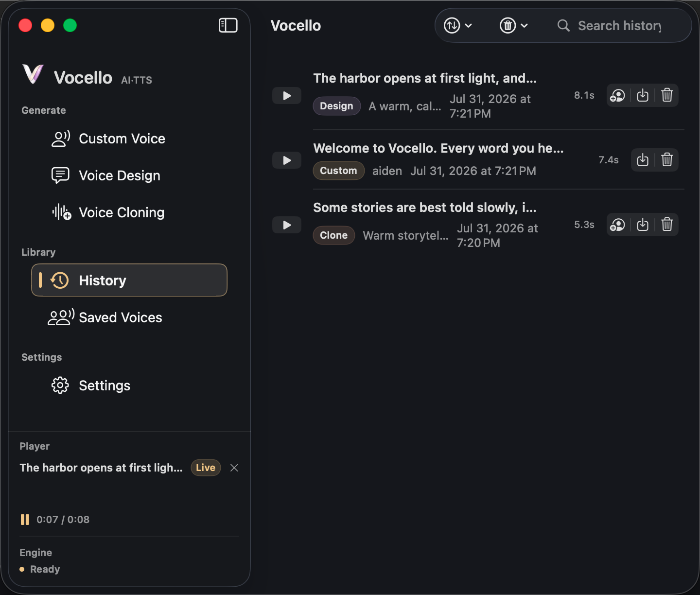
Task: Click 'Some stories are best told slowly, i...' title
Action: click(425, 208)
